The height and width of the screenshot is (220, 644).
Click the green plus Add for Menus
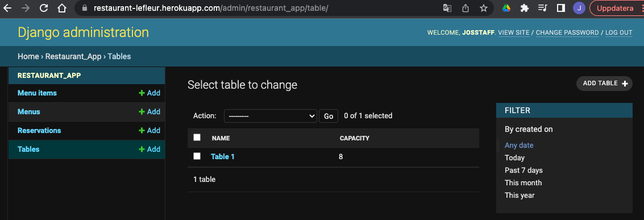tap(149, 111)
